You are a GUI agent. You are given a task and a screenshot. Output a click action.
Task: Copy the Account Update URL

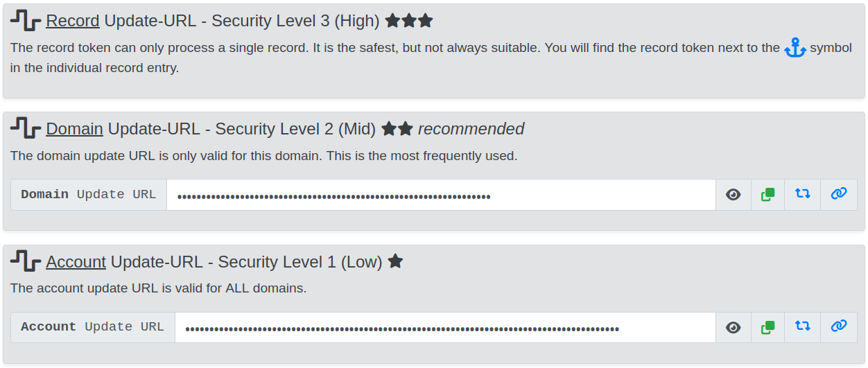[767, 327]
